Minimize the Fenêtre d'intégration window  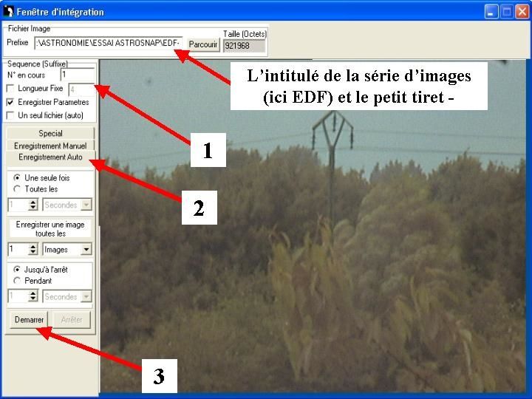(491, 12)
